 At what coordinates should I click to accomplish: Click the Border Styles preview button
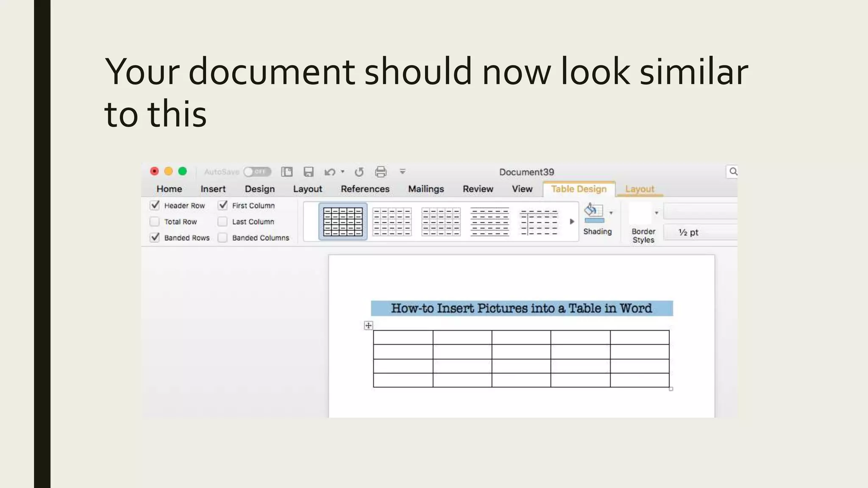pos(640,213)
